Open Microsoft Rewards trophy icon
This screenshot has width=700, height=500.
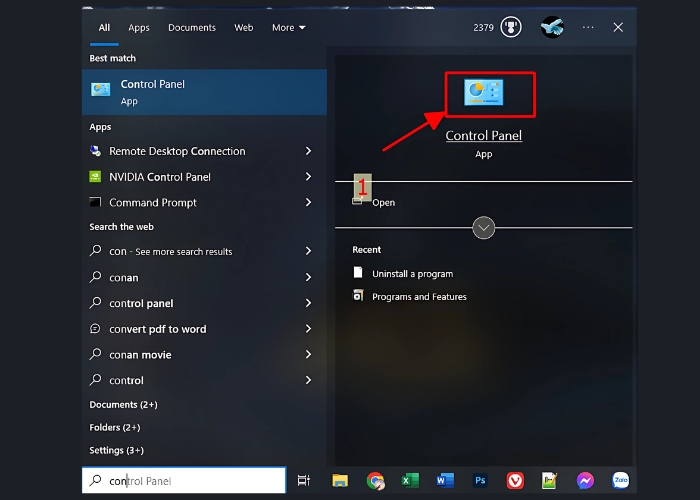[x=513, y=27]
